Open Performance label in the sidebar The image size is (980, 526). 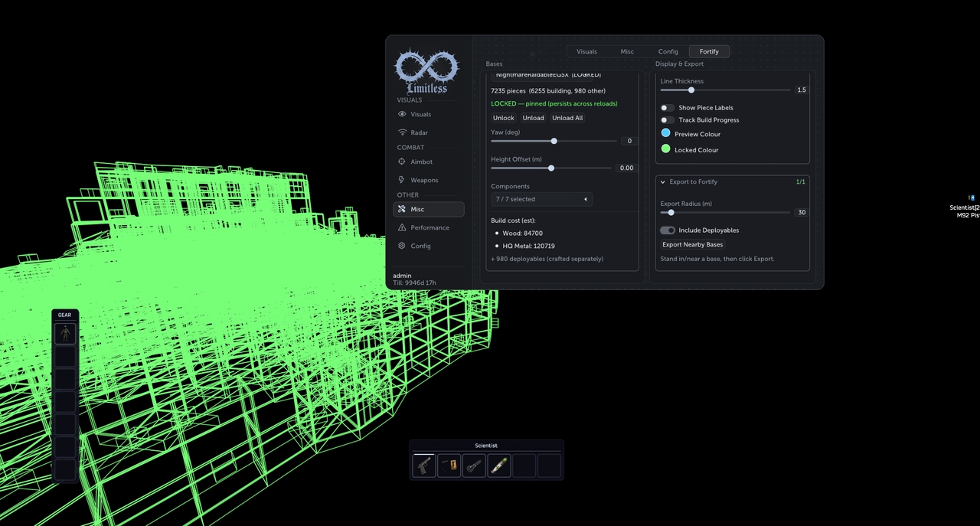pos(430,227)
